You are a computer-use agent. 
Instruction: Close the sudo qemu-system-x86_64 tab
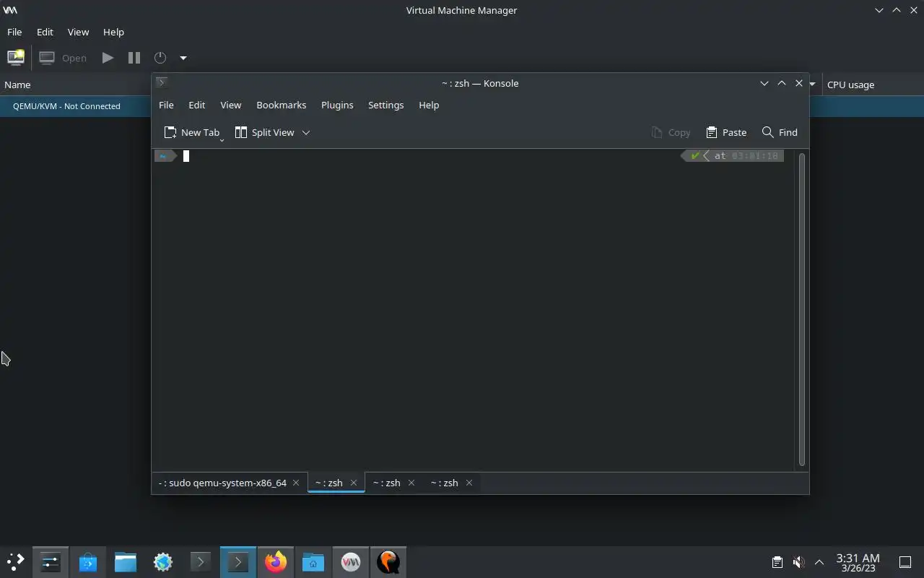(x=296, y=483)
